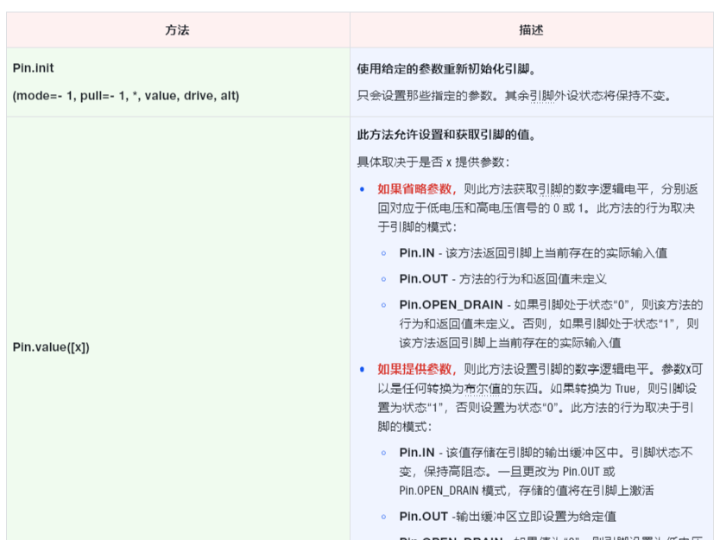Click the 使用给定的参数重新初始化引脚 heading
720x540 pixels.
pyautogui.click(x=446, y=69)
